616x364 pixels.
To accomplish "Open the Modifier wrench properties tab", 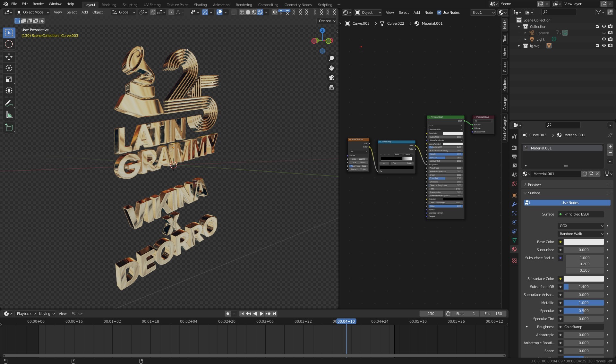I will (x=514, y=204).
